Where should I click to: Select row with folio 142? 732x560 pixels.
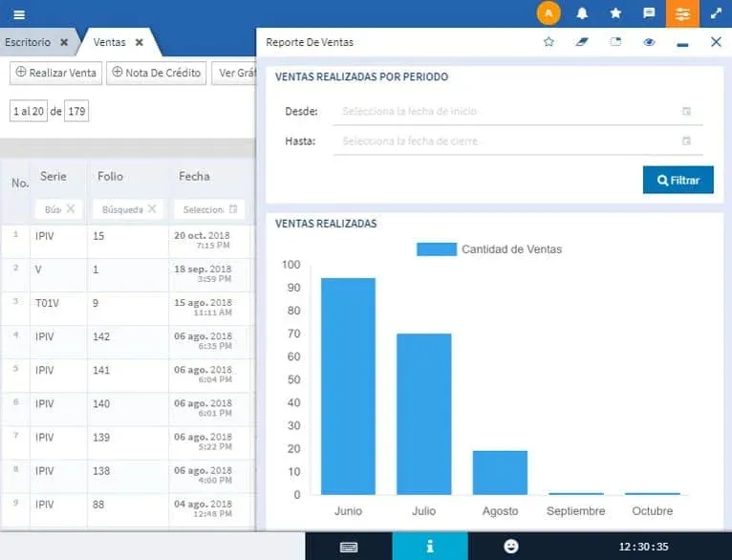[x=127, y=342]
